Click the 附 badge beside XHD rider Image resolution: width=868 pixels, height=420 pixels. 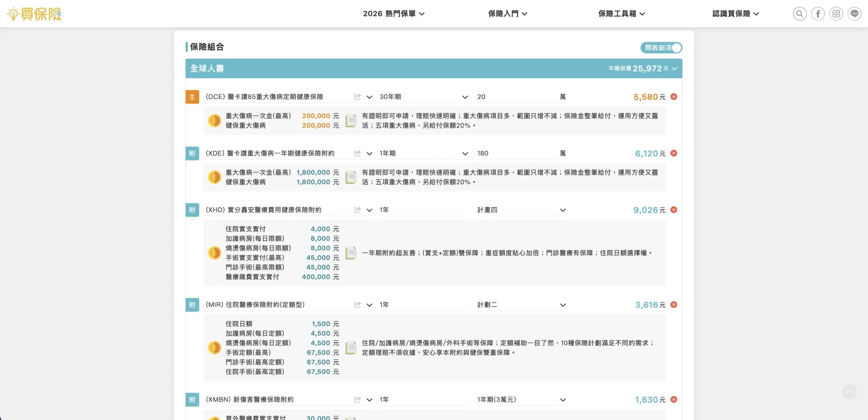192,210
